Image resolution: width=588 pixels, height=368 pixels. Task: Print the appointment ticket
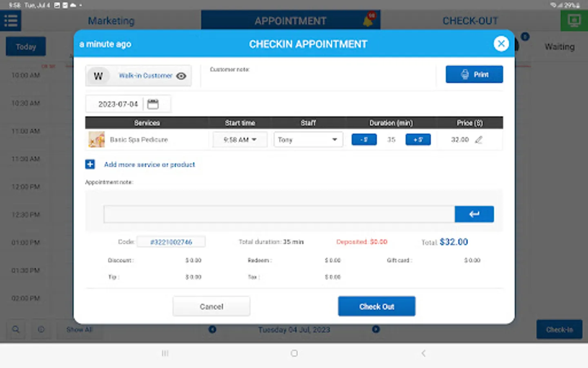[474, 74]
